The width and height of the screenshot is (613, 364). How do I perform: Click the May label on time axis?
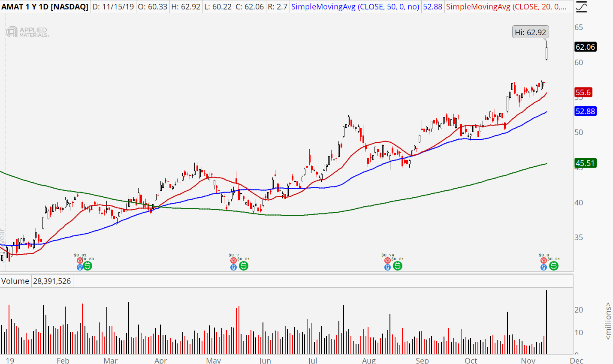(x=213, y=360)
